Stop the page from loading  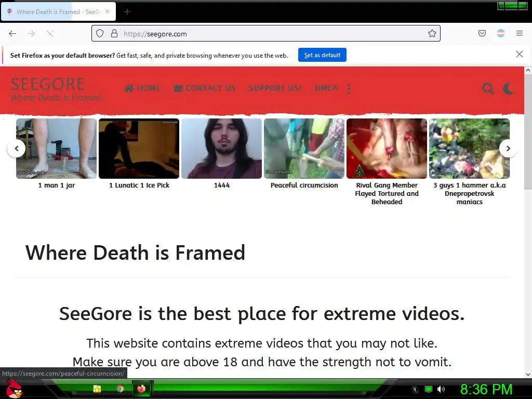pos(50,34)
